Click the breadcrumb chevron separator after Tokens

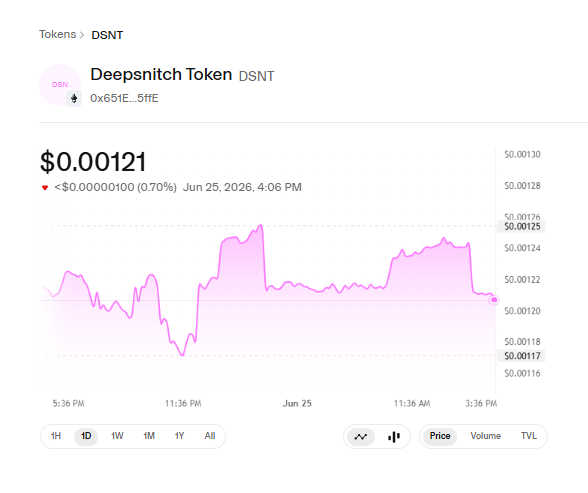click(x=82, y=35)
